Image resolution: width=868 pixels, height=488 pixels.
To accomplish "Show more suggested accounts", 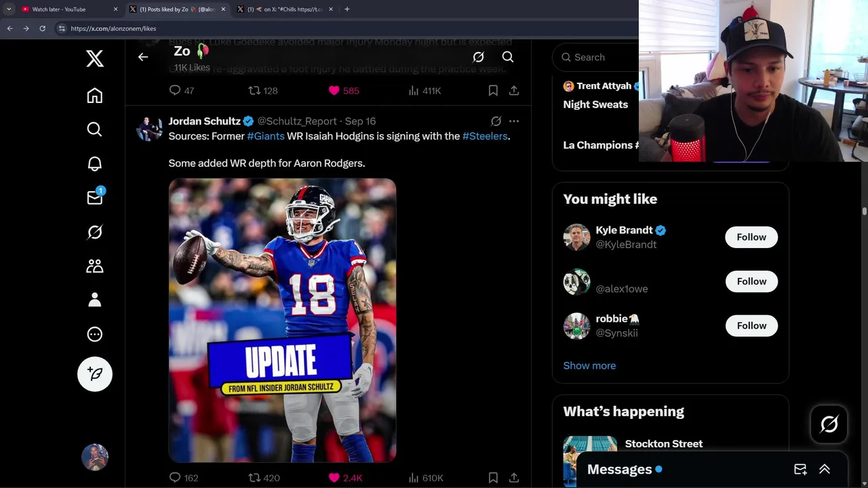I will [x=589, y=365].
